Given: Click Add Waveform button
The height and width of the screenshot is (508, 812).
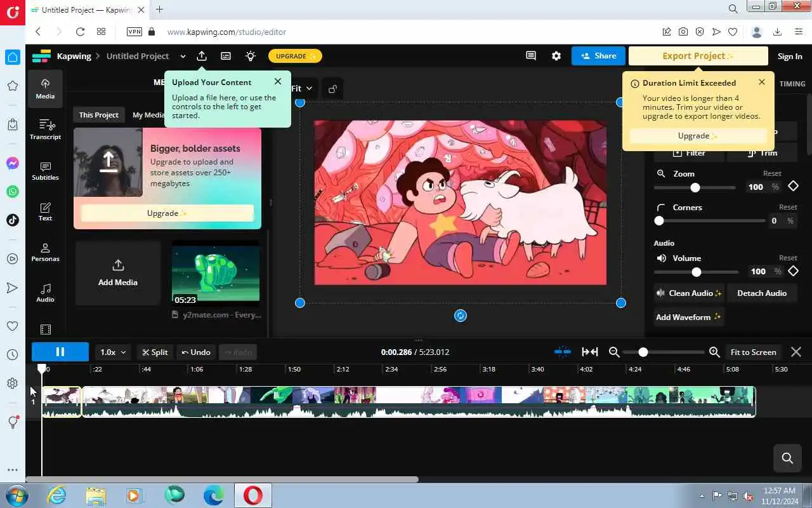Looking at the screenshot, I should [689, 317].
